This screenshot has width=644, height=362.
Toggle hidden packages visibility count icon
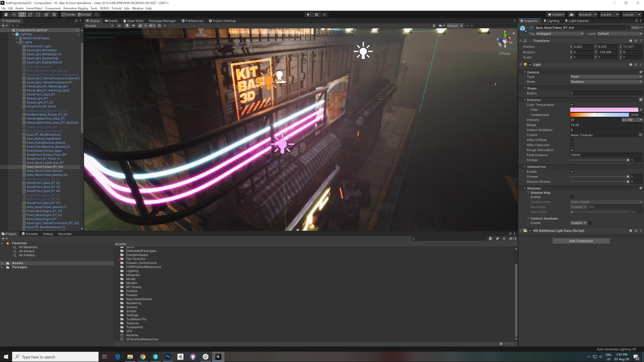[x=513, y=239]
